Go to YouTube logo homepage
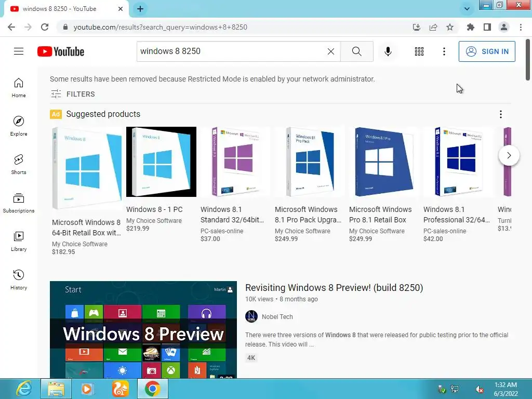The height and width of the screenshot is (399, 532). 61,51
